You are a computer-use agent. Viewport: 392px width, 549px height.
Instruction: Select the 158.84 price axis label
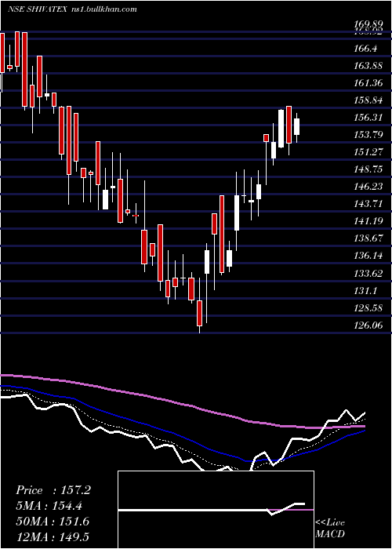tap(368, 100)
